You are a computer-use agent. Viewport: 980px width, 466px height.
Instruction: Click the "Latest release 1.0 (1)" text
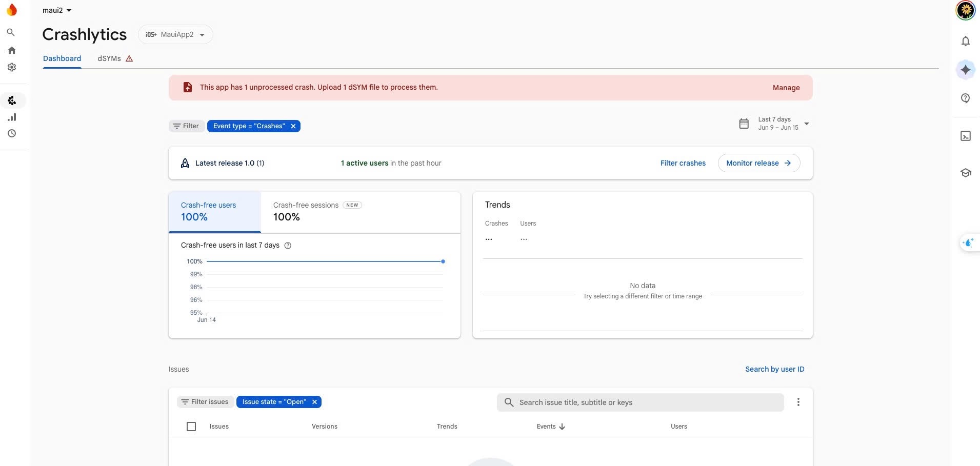coord(230,163)
